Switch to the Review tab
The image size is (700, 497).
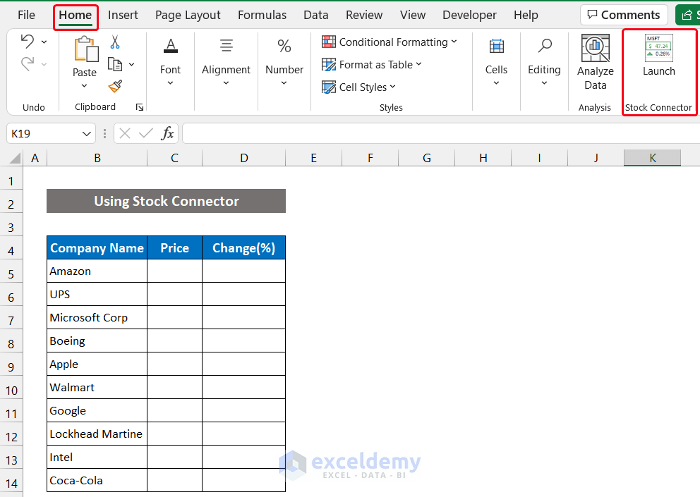click(x=364, y=15)
